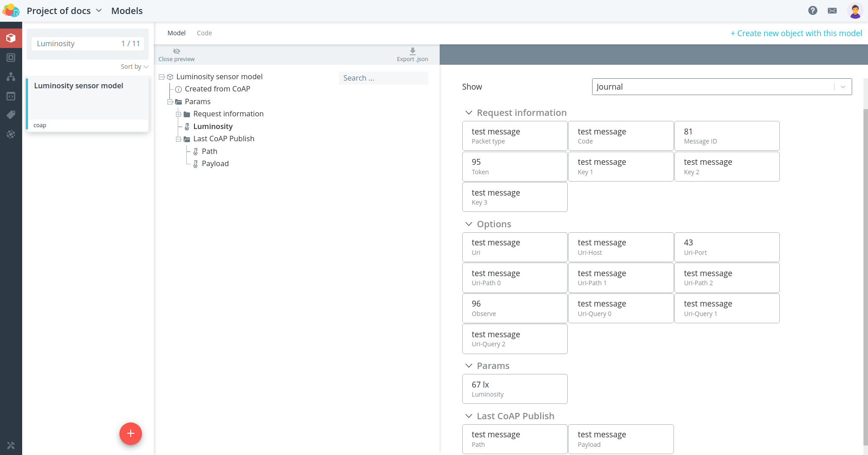The image size is (868, 455).
Task: Open the mail messages icon
Action: coord(832,10)
